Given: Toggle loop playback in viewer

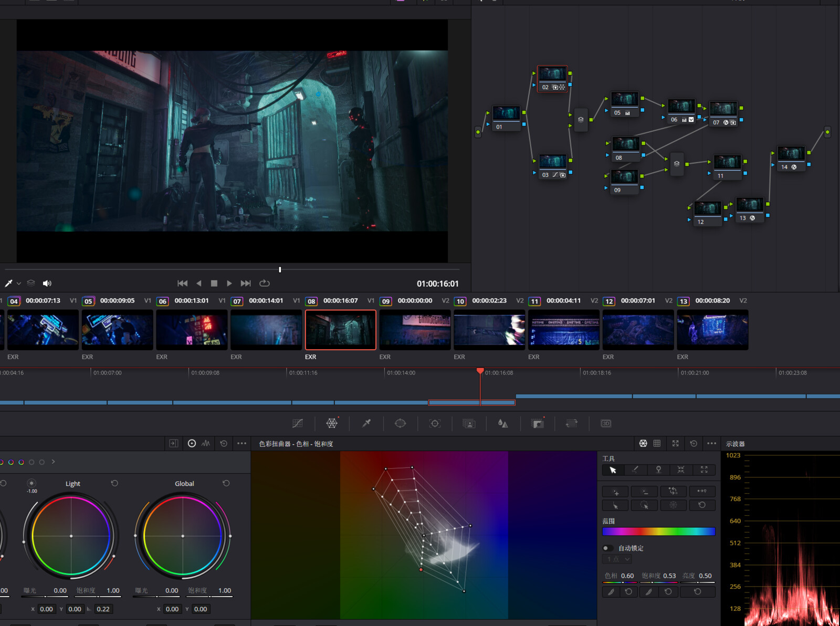Looking at the screenshot, I should (x=265, y=284).
